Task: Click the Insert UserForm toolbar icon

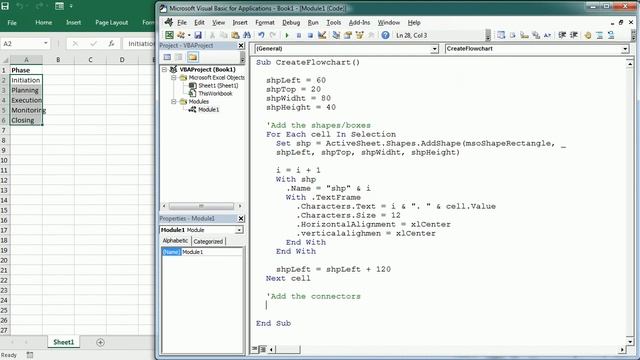Action: (x=180, y=36)
